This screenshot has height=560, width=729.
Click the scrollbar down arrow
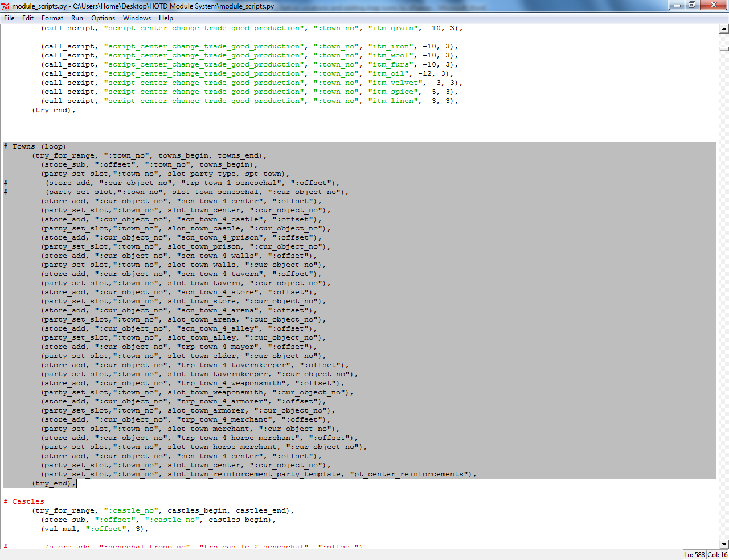point(724,544)
